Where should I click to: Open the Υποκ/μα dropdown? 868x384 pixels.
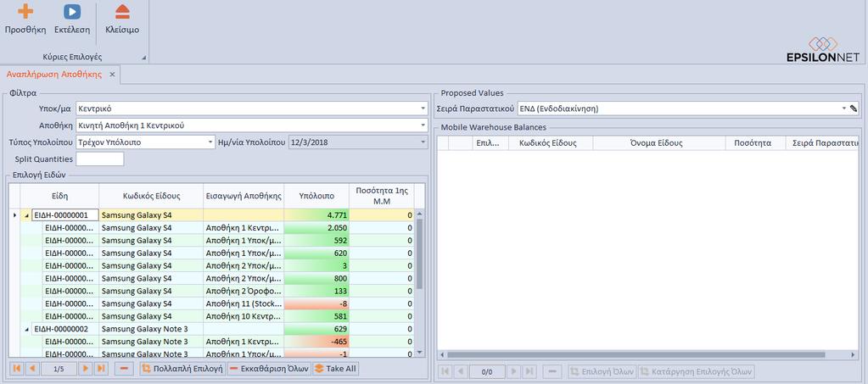(423, 109)
